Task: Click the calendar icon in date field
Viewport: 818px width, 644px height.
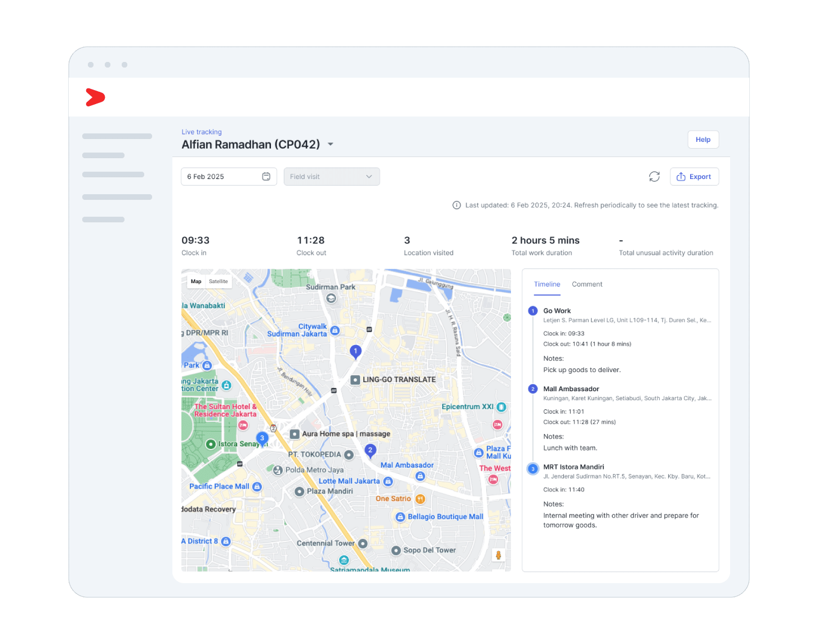Action: point(266,177)
